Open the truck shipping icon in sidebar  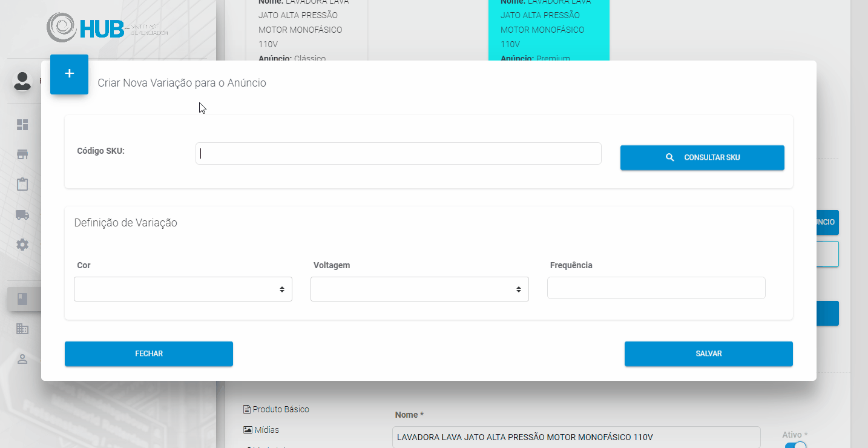coord(22,214)
